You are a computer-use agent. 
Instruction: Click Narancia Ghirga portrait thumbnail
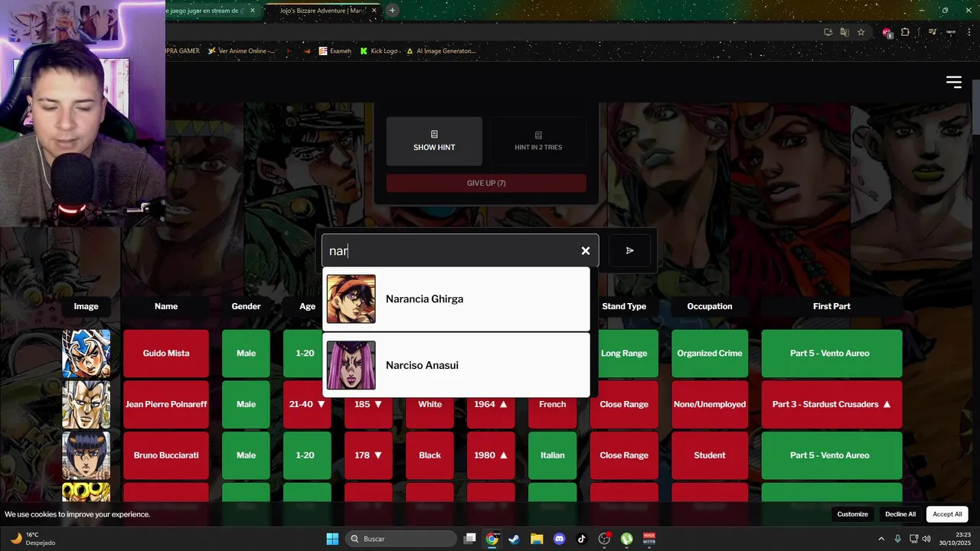pos(351,299)
